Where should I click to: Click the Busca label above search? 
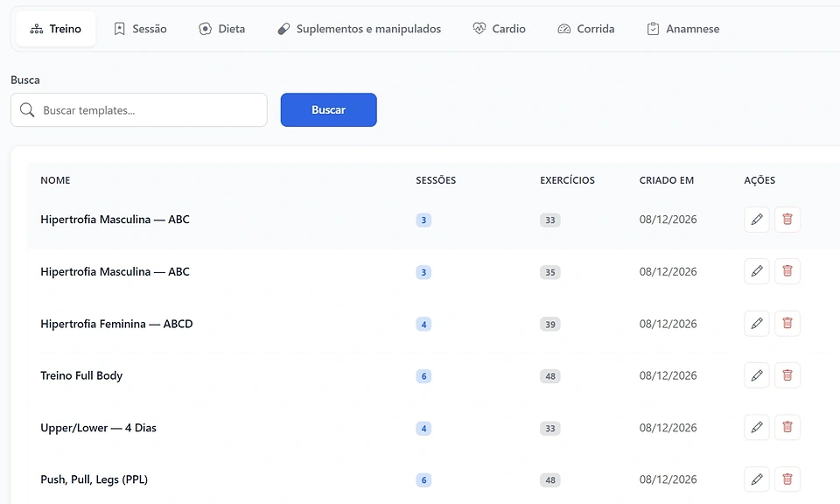pyautogui.click(x=25, y=80)
